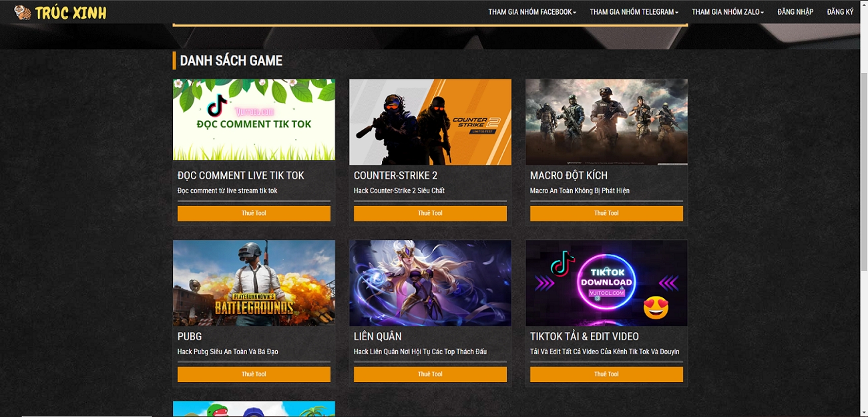Select the ĐỌC COMMENT LIVE TIK TOK title
Image resolution: width=868 pixels, height=417 pixels.
tap(240, 176)
